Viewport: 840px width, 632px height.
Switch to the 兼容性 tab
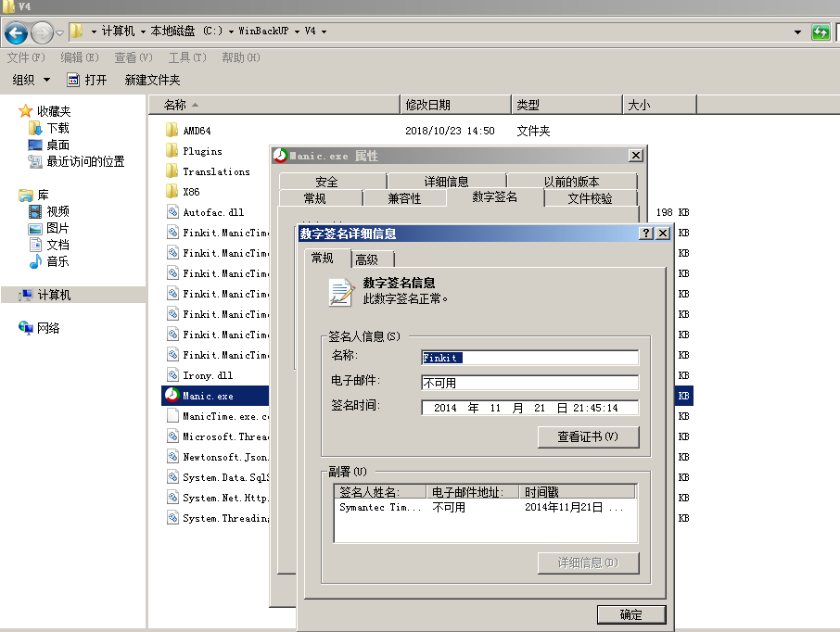tap(404, 198)
